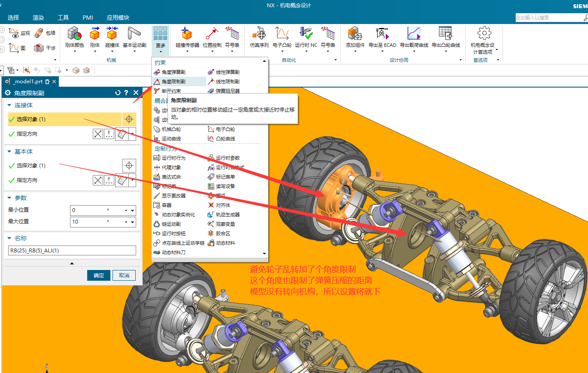Click the menu scroll-down arrow at gallery bottom
This screenshot has width=588, height=373.
(264, 254)
